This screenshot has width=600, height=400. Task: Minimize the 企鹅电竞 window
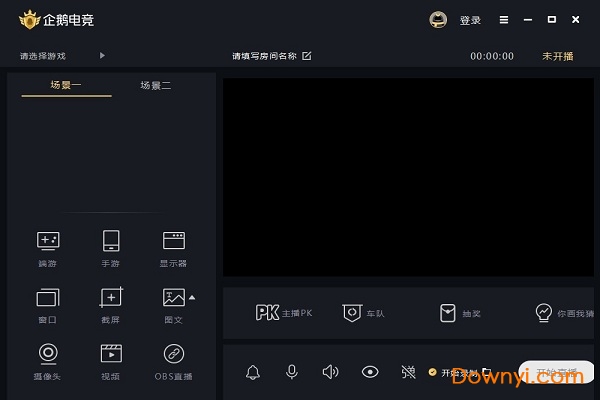coord(528,20)
